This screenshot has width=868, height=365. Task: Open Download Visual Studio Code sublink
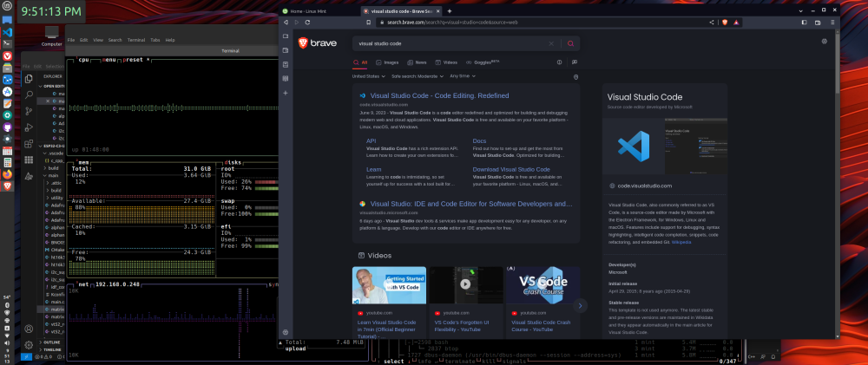coord(511,169)
